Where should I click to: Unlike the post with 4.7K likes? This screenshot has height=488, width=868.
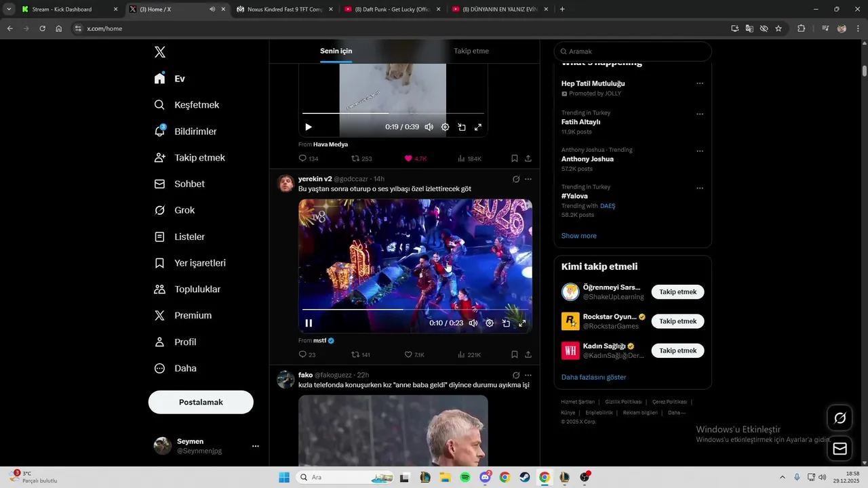click(x=415, y=159)
